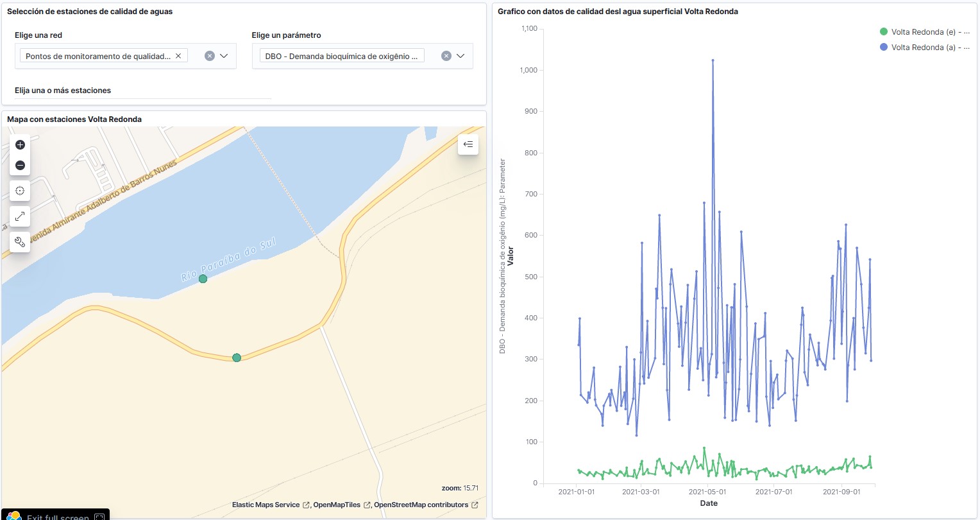Remove the Pontos de monitoramento chip

(178, 56)
